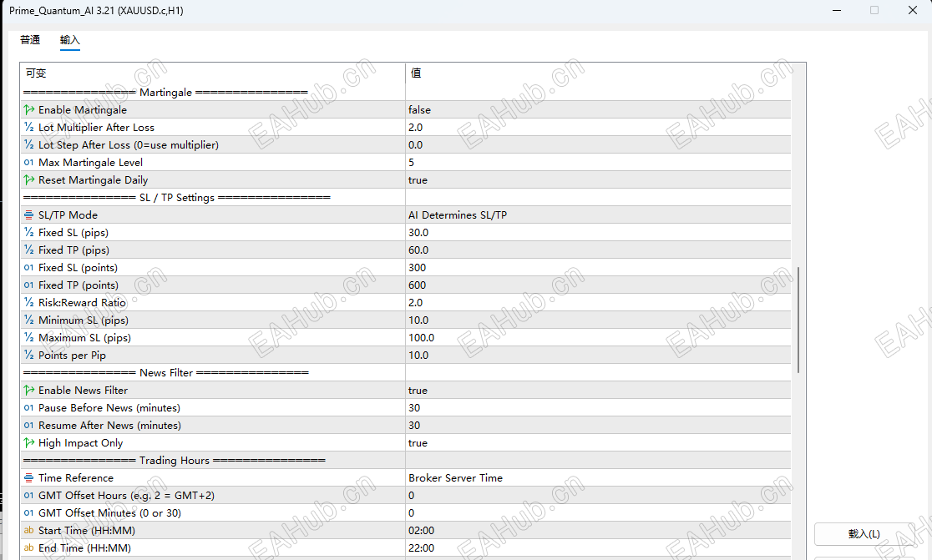
Task: Click the End Time string type icon
Action: tap(28, 547)
